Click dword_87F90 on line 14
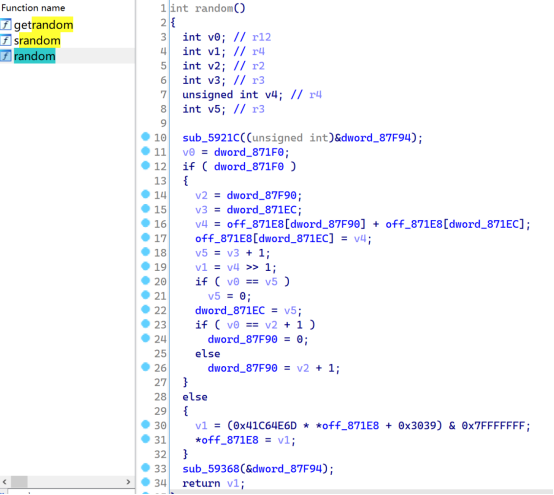Viewport: 554px width, 495px height. [x=263, y=195]
